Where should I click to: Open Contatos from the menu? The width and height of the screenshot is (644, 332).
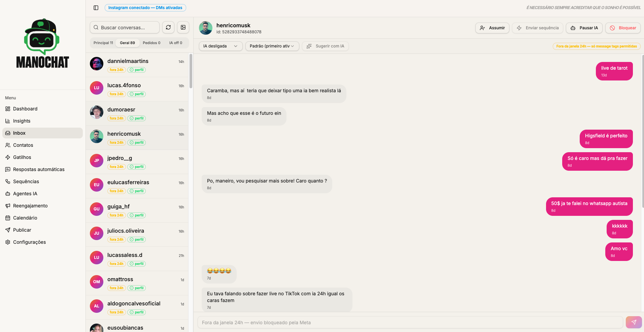click(x=42, y=145)
